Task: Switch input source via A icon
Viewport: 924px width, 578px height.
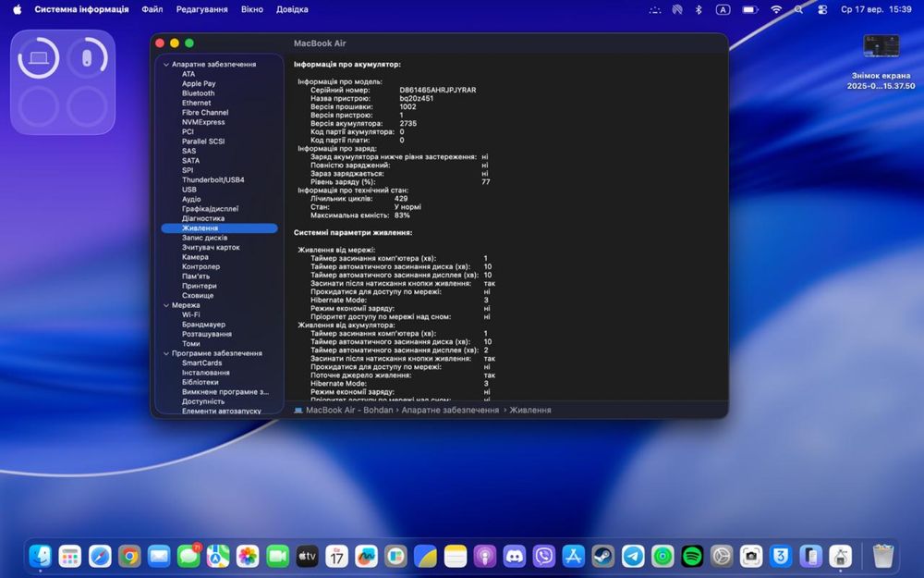Action: [x=723, y=9]
